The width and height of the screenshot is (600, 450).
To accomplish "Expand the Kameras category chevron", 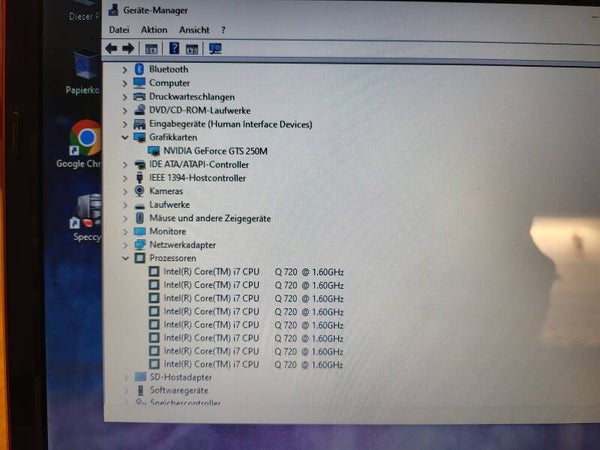I will coord(125,191).
